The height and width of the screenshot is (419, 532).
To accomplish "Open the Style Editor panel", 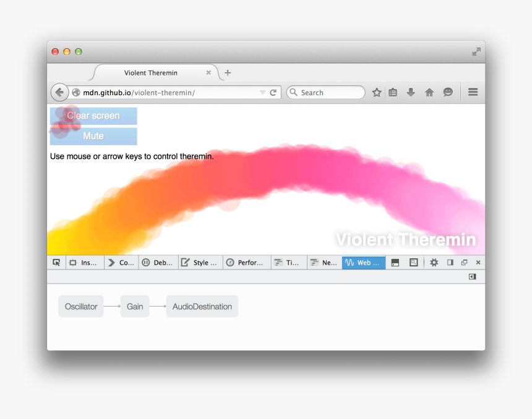I will click(x=200, y=262).
